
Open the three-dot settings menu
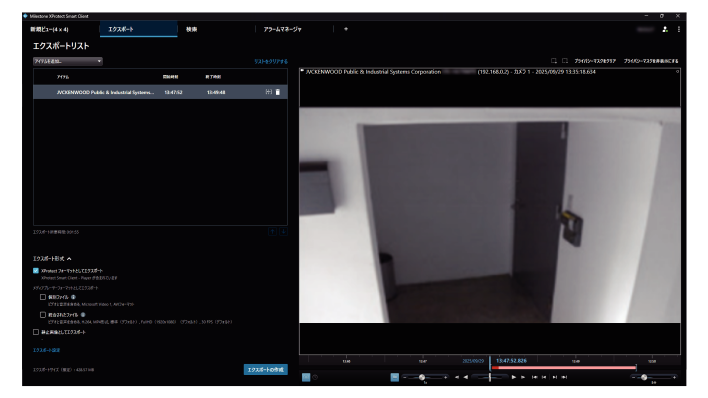tap(679, 29)
